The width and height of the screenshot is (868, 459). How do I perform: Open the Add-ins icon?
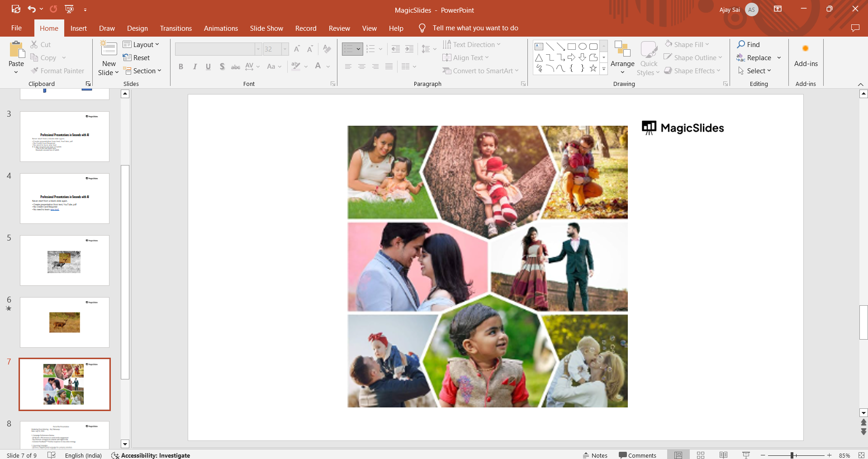pyautogui.click(x=806, y=49)
